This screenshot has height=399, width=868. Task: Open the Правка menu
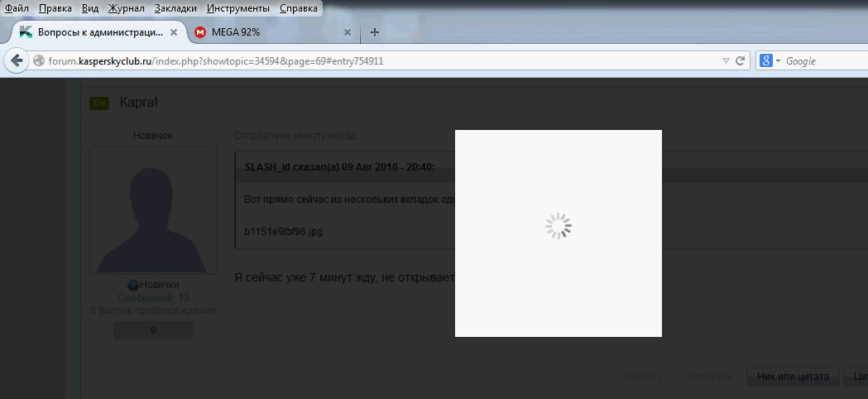tap(55, 8)
